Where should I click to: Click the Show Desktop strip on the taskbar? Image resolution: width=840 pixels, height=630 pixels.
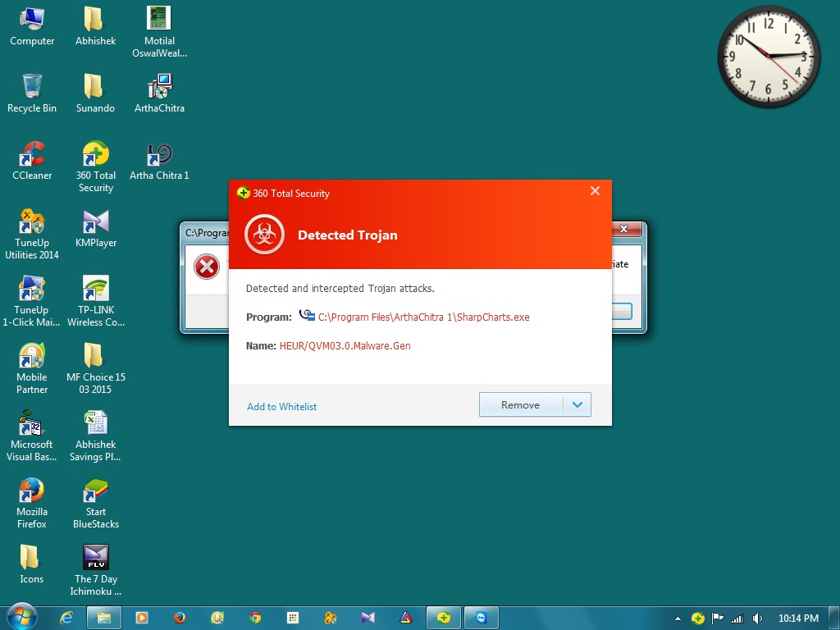tap(835, 618)
